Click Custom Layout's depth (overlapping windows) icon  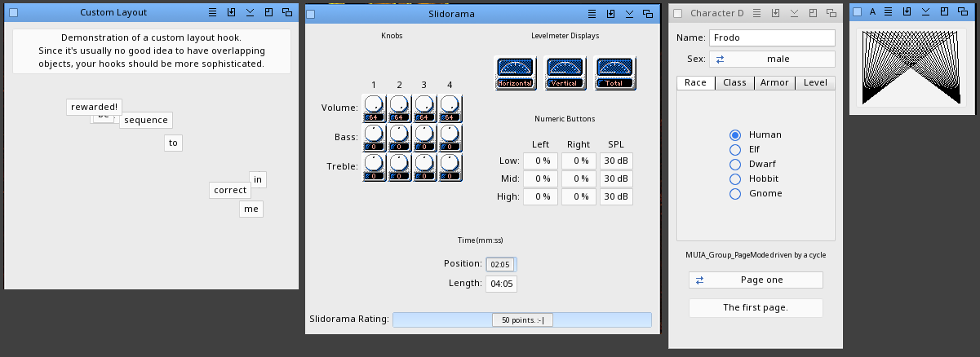point(287,12)
